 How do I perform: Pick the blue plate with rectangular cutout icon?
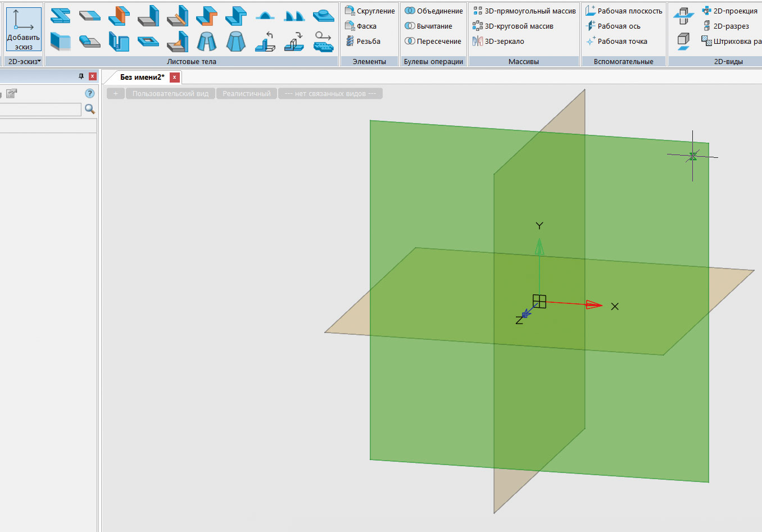pos(148,42)
